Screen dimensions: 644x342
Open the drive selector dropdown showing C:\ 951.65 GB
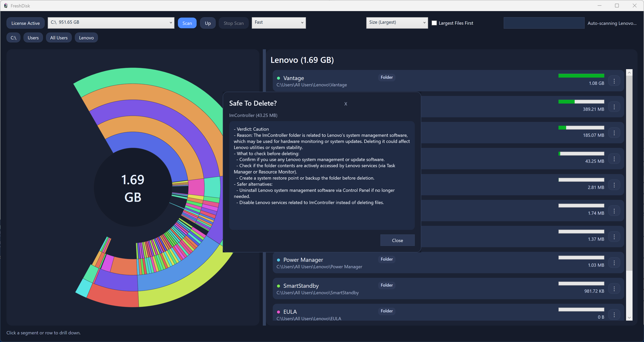111,23
